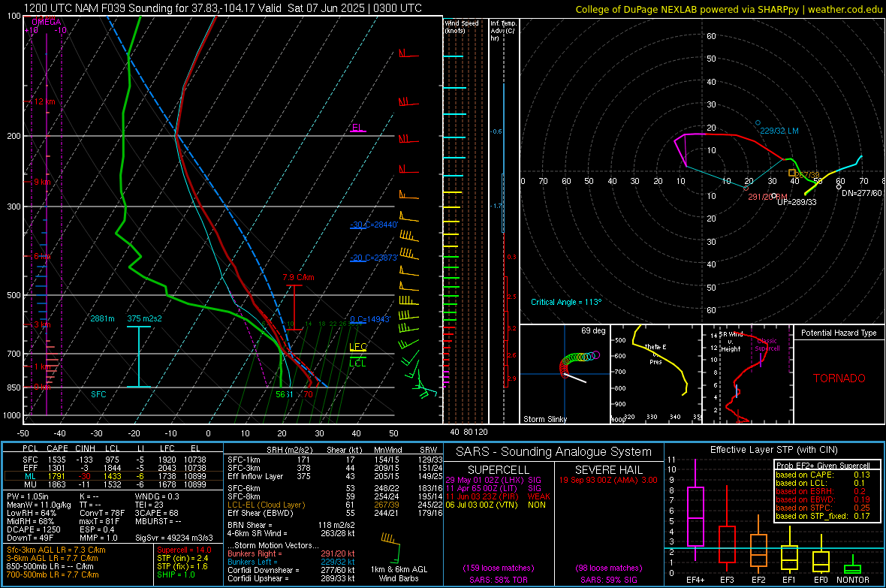This screenshot has height=588, width=886.
Task: Click the Storm Slinky panel label
Action: [x=544, y=419]
